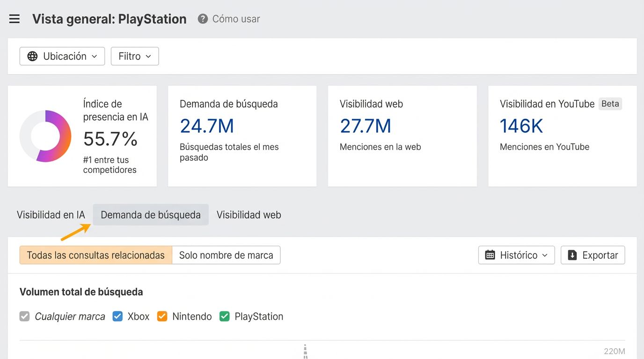The width and height of the screenshot is (644, 359).
Task: Expand the Histórico date range dropdown
Action: (x=516, y=255)
